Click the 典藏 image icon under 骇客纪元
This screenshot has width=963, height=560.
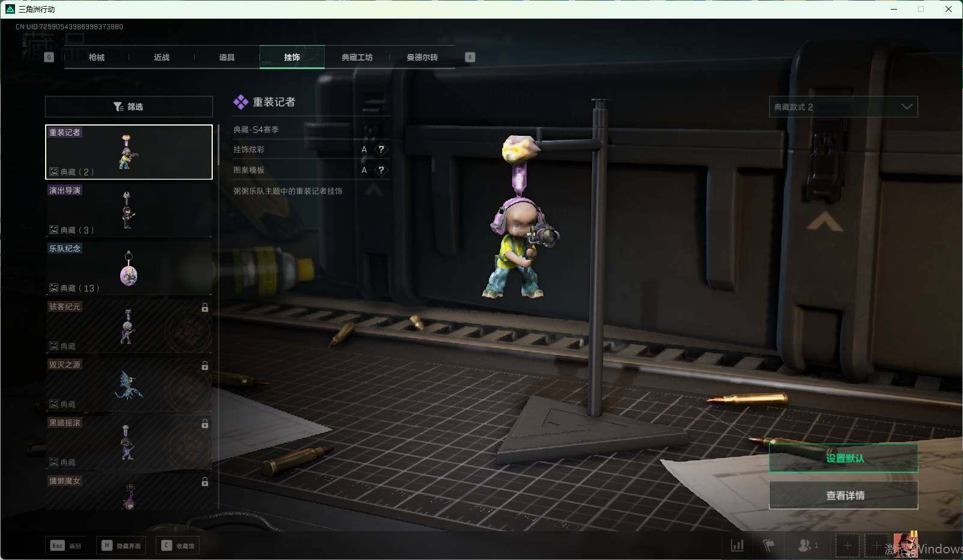coord(53,346)
